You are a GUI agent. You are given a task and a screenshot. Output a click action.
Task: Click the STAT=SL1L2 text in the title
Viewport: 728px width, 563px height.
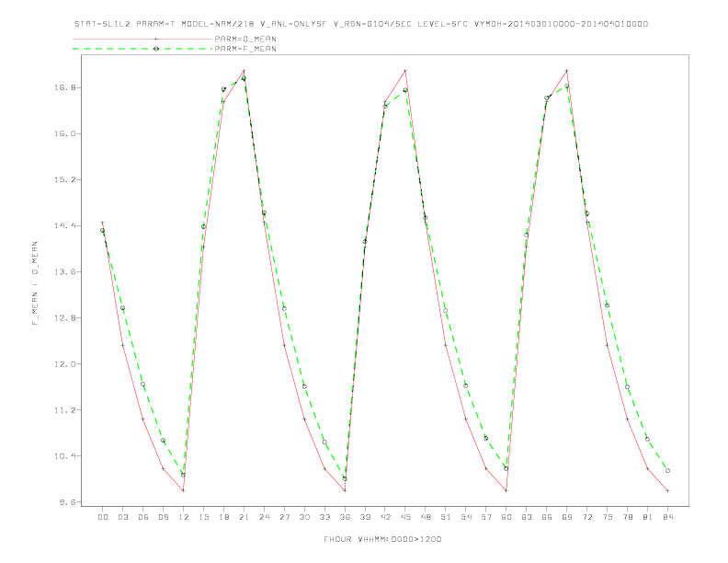tap(102, 24)
